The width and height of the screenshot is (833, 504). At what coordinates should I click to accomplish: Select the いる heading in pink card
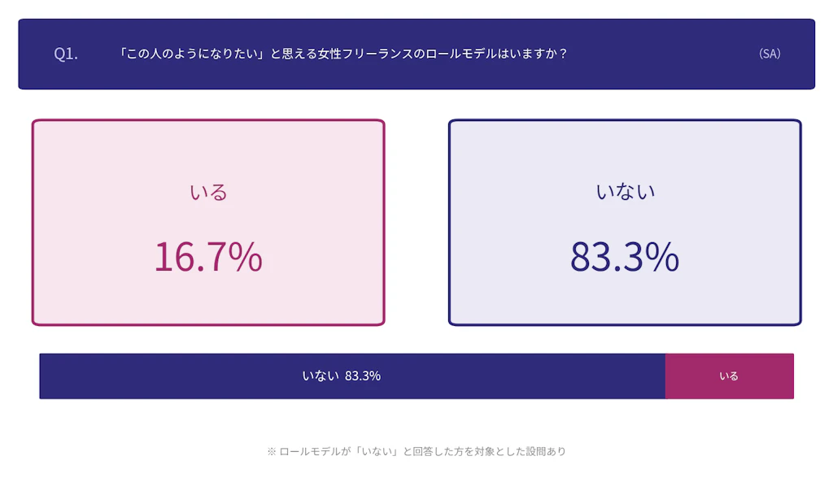point(208,192)
